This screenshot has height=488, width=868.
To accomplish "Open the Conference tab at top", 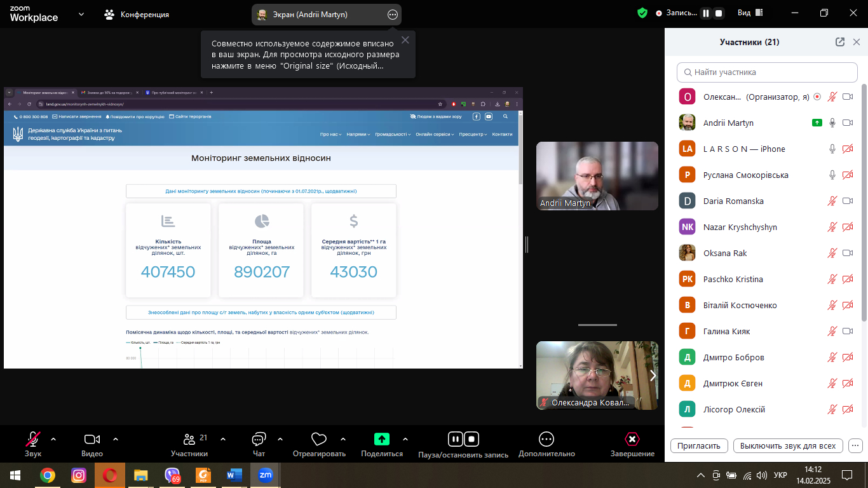I will (137, 14).
